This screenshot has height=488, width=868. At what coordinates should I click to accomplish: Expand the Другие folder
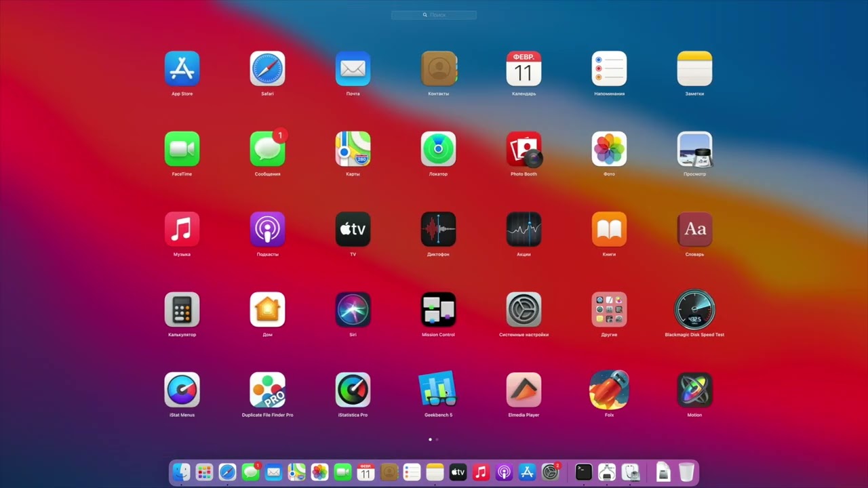click(x=609, y=309)
